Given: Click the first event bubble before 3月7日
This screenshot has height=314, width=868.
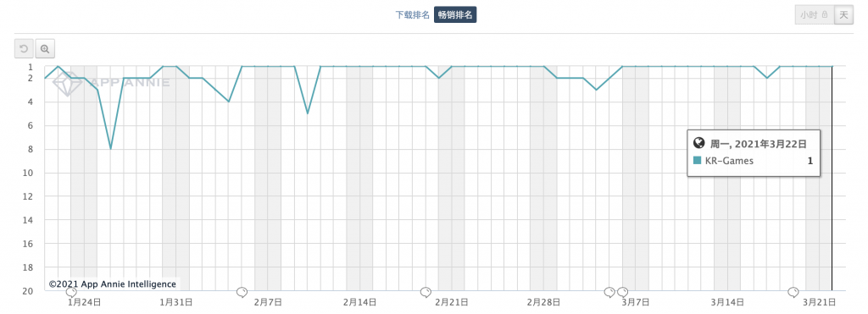Looking at the screenshot, I should click(x=609, y=291).
